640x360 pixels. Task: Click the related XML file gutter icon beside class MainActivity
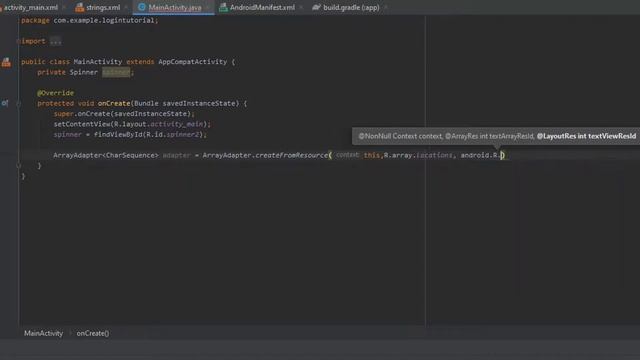[6, 62]
